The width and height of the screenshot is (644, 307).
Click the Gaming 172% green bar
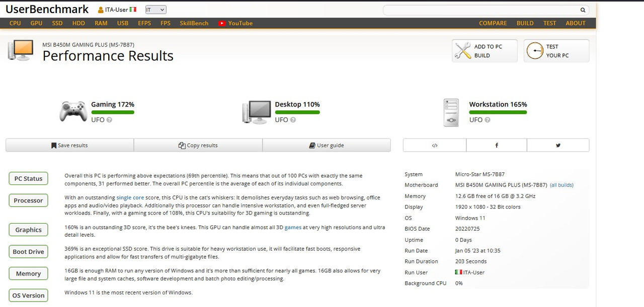(x=113, y=112)
